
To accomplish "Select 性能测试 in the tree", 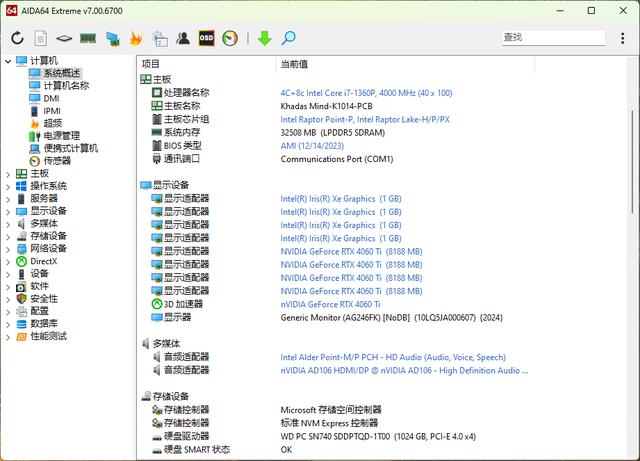I will (x=48, y=336).
